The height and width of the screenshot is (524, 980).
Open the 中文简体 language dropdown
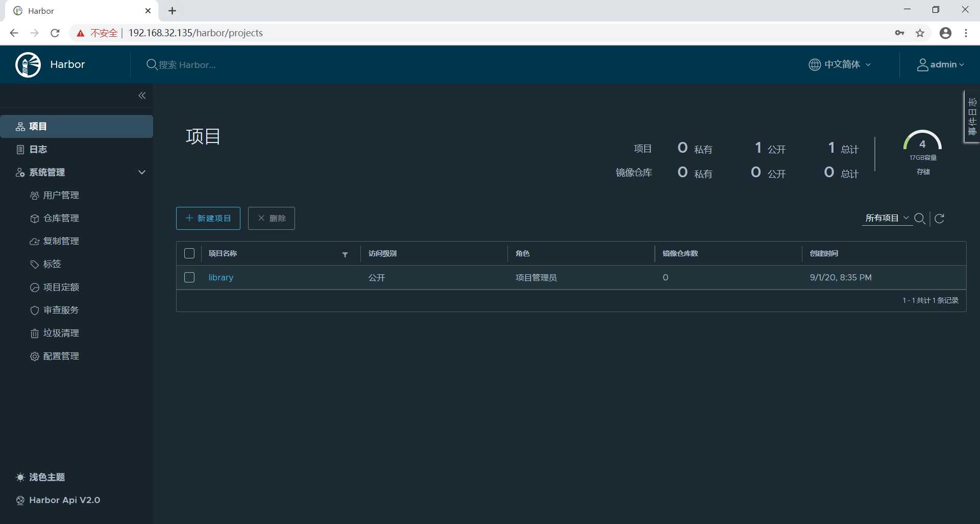point(840,65)
